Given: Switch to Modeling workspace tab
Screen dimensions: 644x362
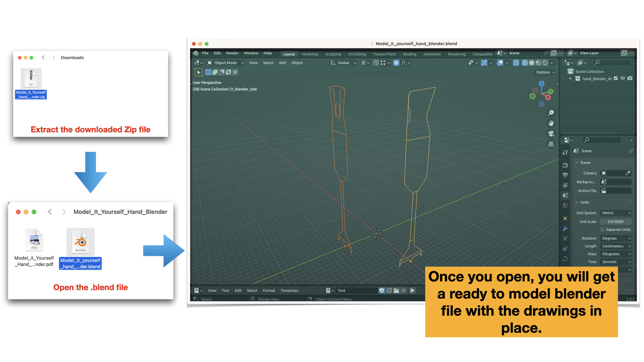Looking at the screenshot, I should point(310,54).
